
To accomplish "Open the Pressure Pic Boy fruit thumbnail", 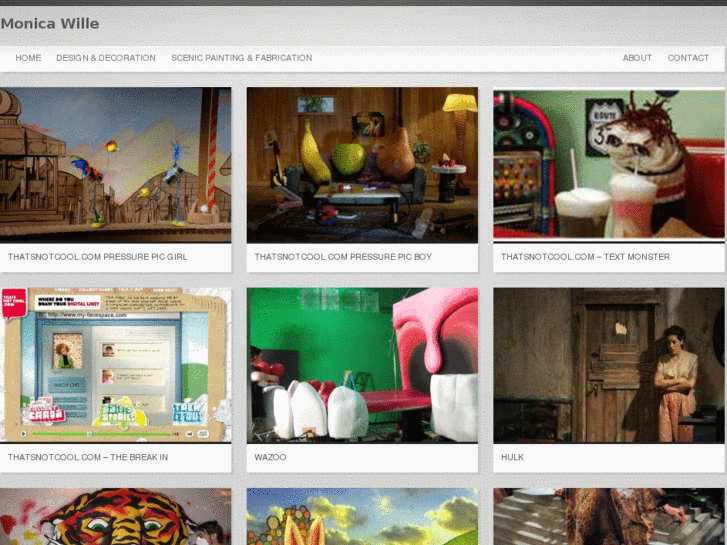I will pos(362,165).
